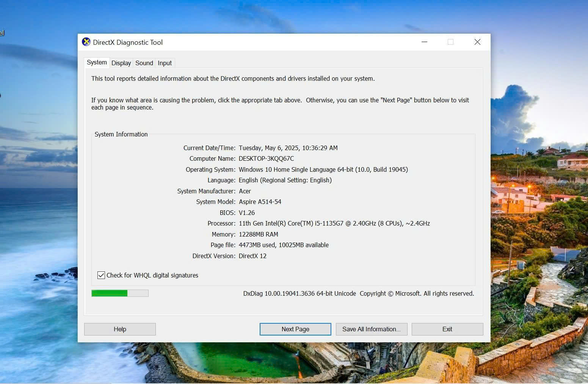This screenshot has height=384, width=588.
Task: Click the page file value 4473MB used
Action: [x=284, y=245]
